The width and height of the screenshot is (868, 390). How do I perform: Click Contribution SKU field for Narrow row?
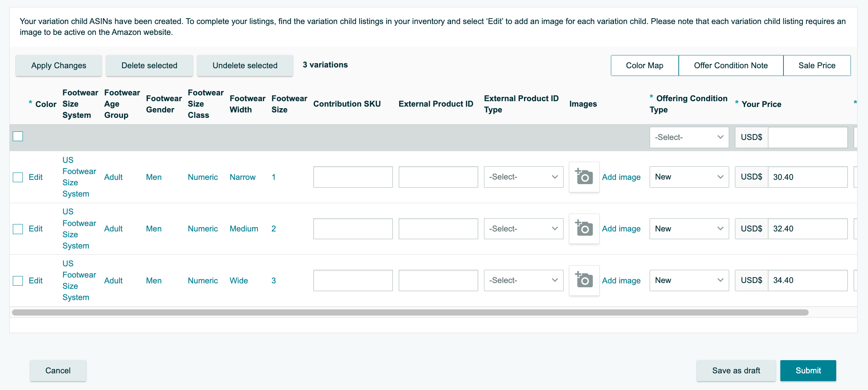click(x=353, y=177)
